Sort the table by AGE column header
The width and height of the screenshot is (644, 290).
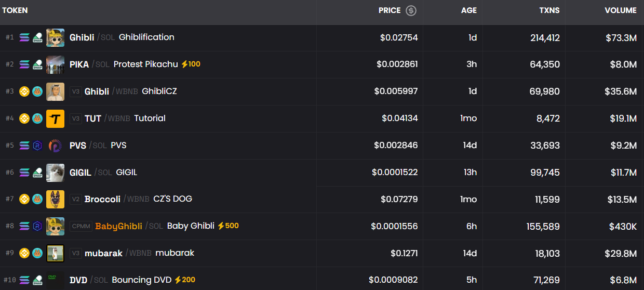click(x=468, y=10)
